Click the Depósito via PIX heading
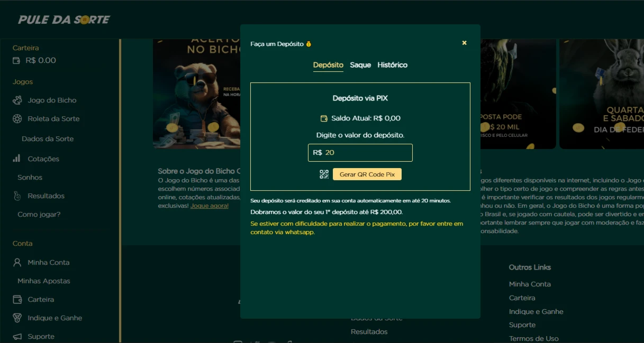Image resolution: width=644 pixels, height=343 pixels. [x=360, y=98]
